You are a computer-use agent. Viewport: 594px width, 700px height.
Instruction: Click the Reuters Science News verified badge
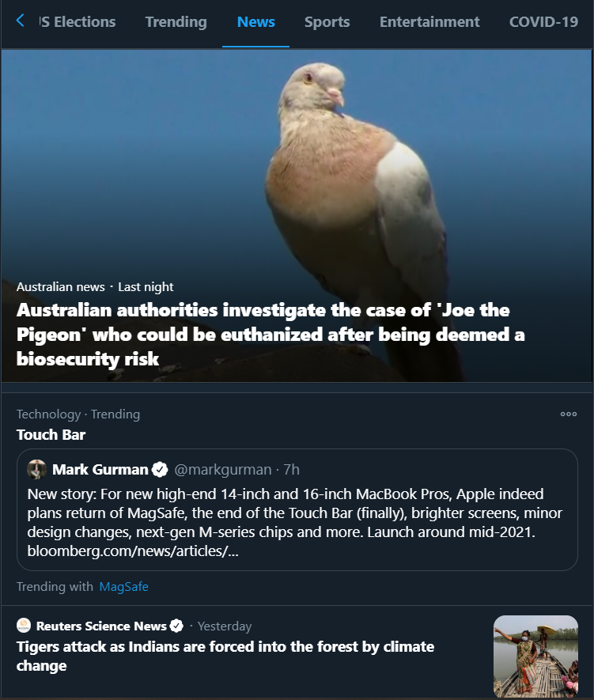176,626
